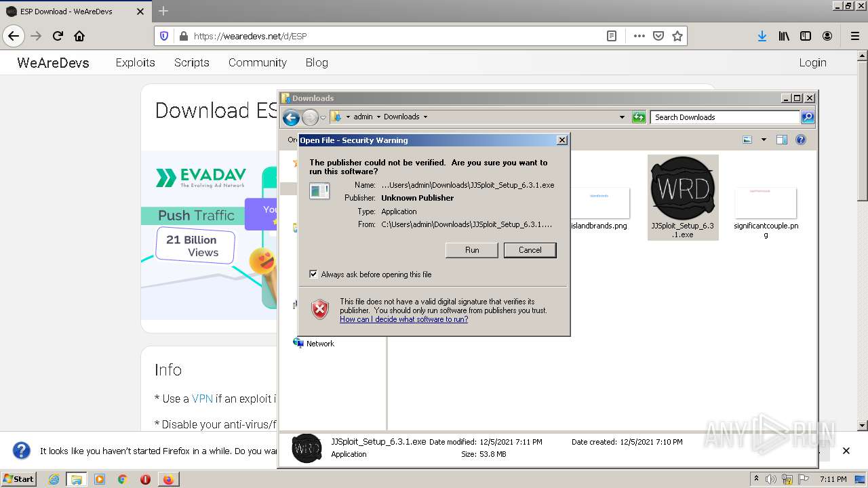
Task: Open the Firefox library icon
Action: [784, 36]
